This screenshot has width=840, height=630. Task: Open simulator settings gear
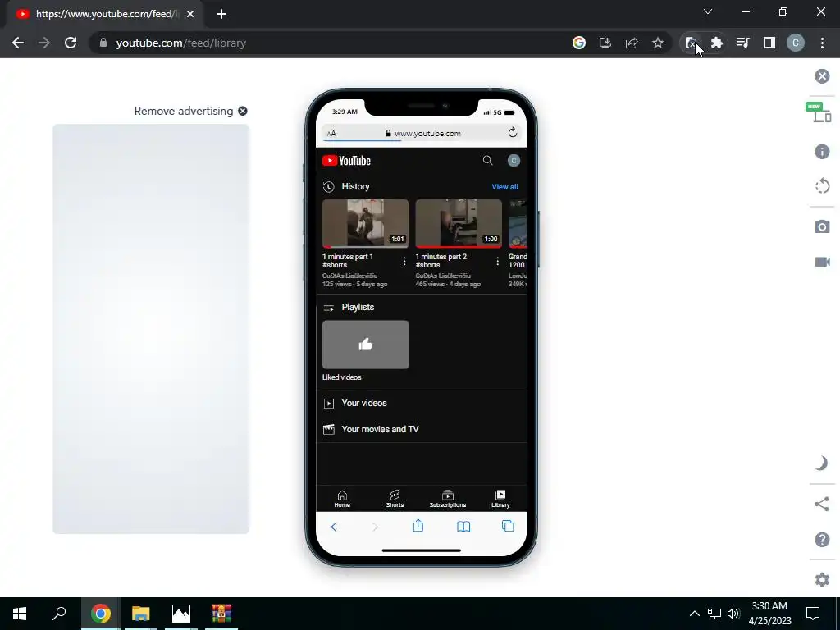point(822,580)
